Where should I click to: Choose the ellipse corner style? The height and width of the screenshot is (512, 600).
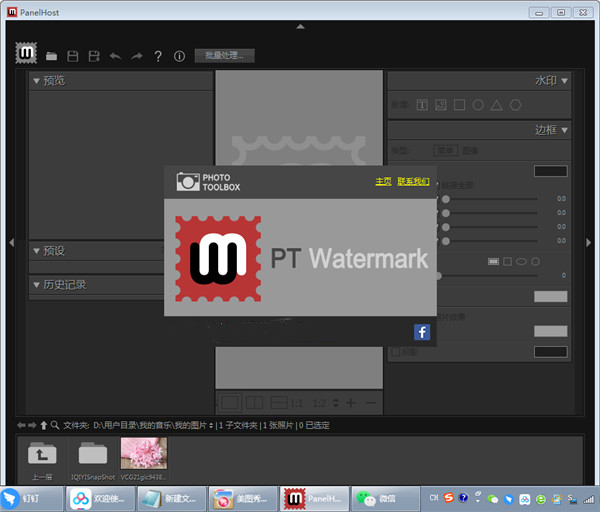tap(521, 261)
